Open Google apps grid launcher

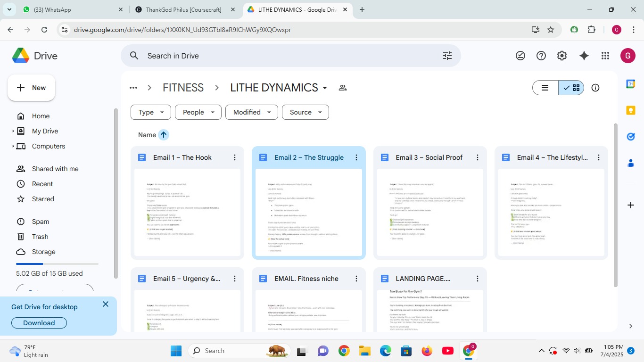[x=605, y=56]
